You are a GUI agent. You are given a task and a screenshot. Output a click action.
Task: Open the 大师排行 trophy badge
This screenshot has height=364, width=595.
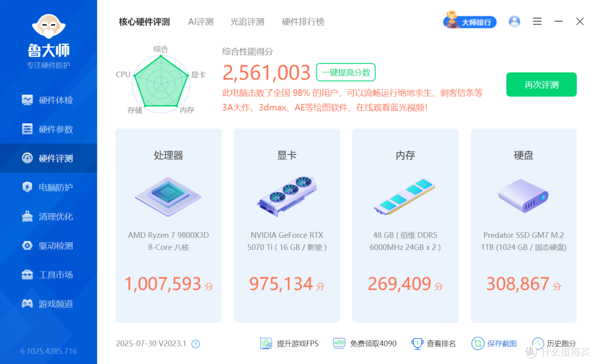[470, 20]
